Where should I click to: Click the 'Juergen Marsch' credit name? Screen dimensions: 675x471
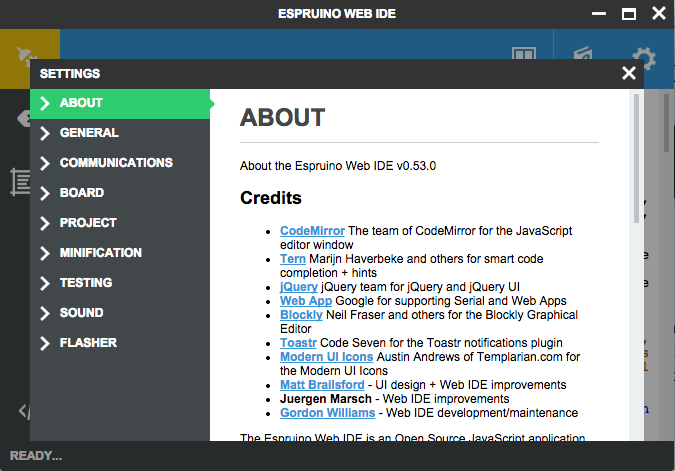pos(325,399)
